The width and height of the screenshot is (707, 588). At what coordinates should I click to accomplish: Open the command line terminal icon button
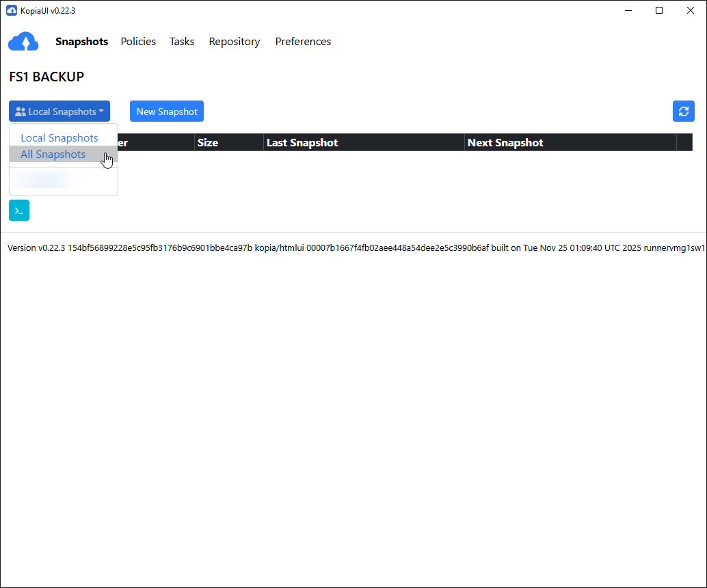(x=19, y=211)
